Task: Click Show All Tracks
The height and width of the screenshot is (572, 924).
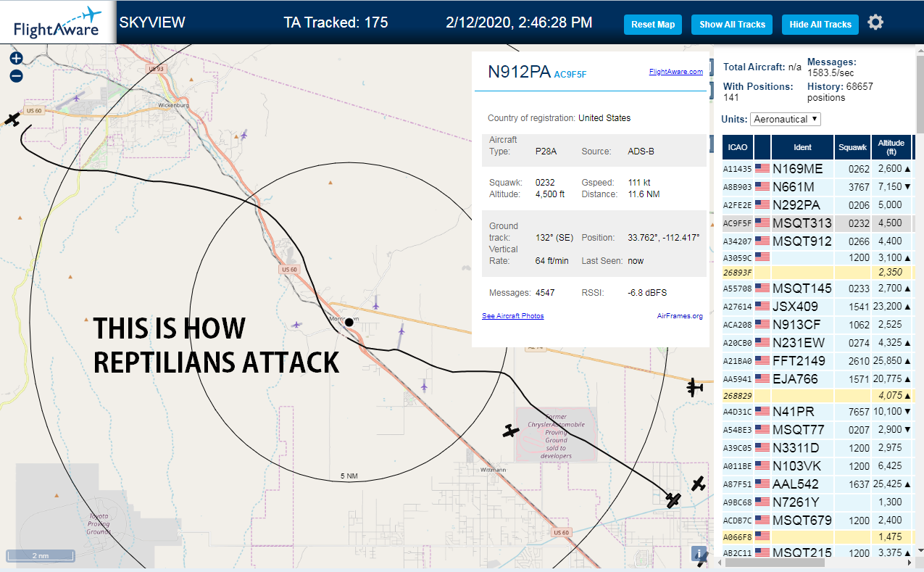Action: (732, 24)
